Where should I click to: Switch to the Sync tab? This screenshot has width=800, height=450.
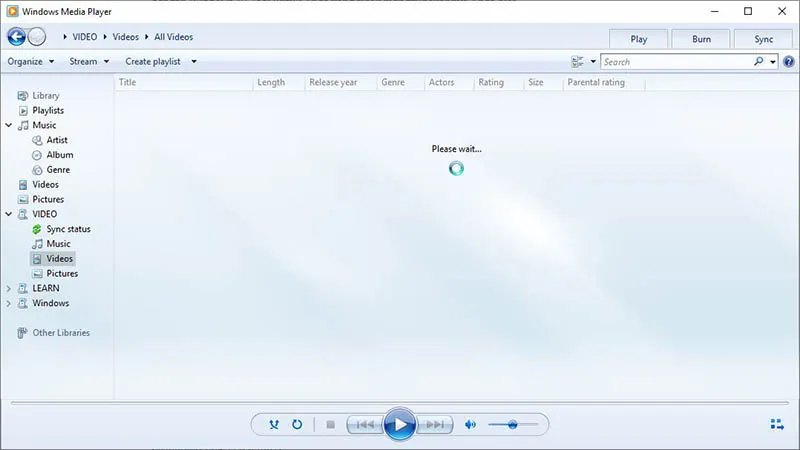(764, 39)
